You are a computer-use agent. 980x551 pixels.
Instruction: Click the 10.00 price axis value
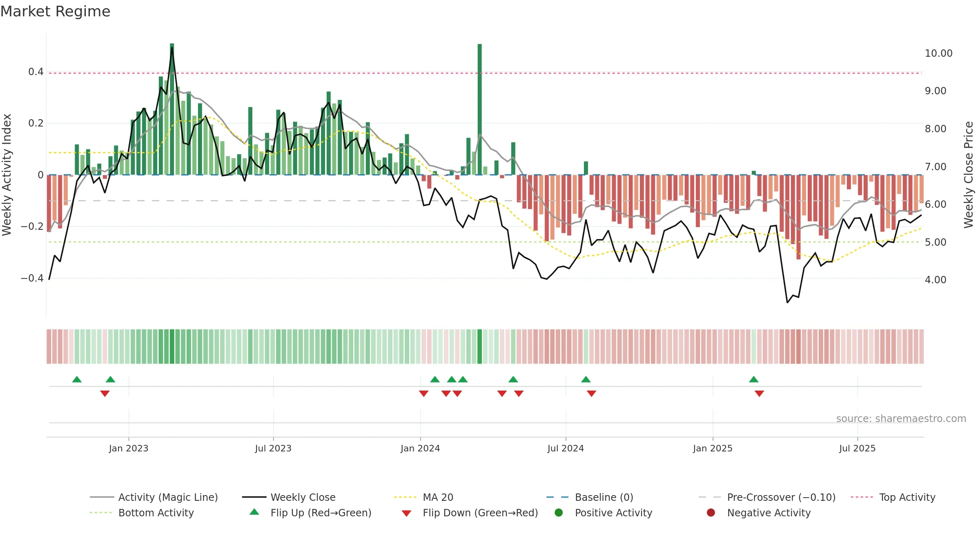(x=938, y=53)
